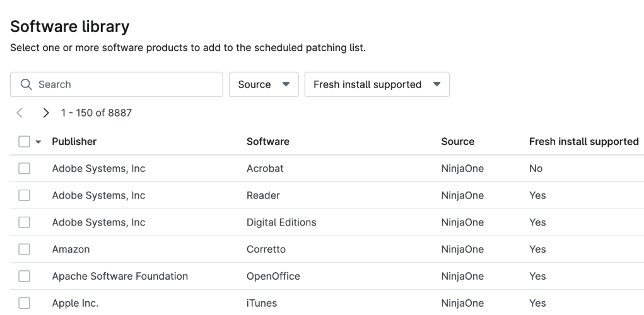Tick the Apple iTunes checkbox

pos(24,303)
